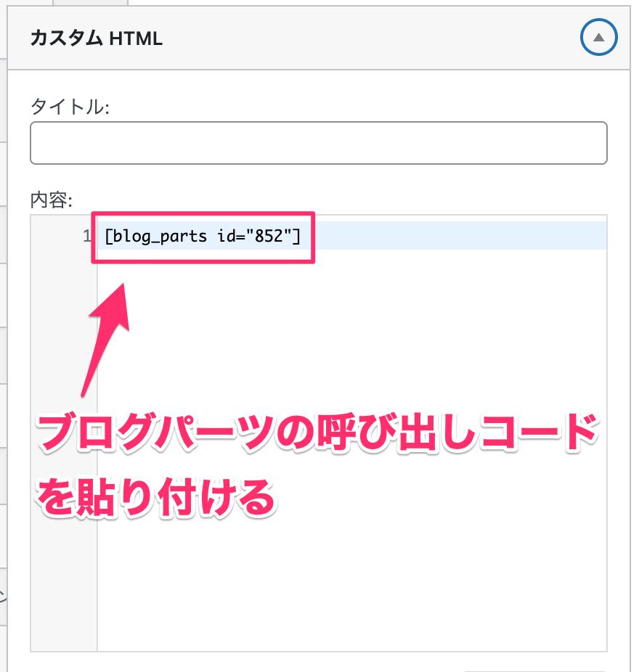
Task: Click the blog_parts keyword in the shortcode
Action: click(160, 236)
